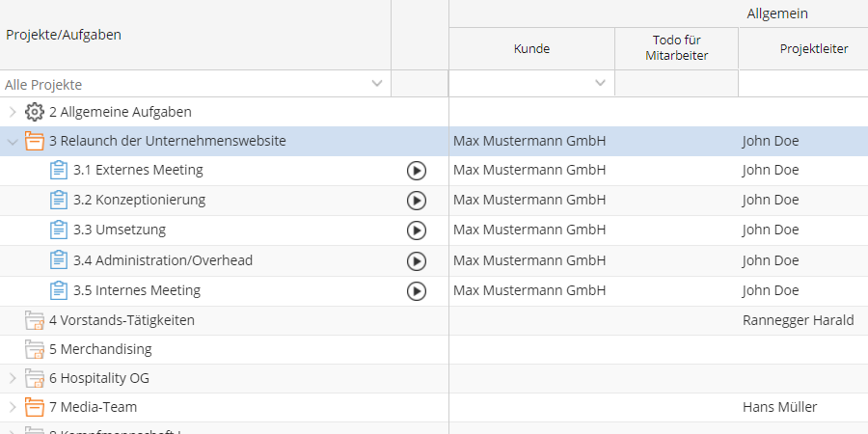
Task: Expand the 2 Allgemeine Aufgaben node
Action: [13, 113]
